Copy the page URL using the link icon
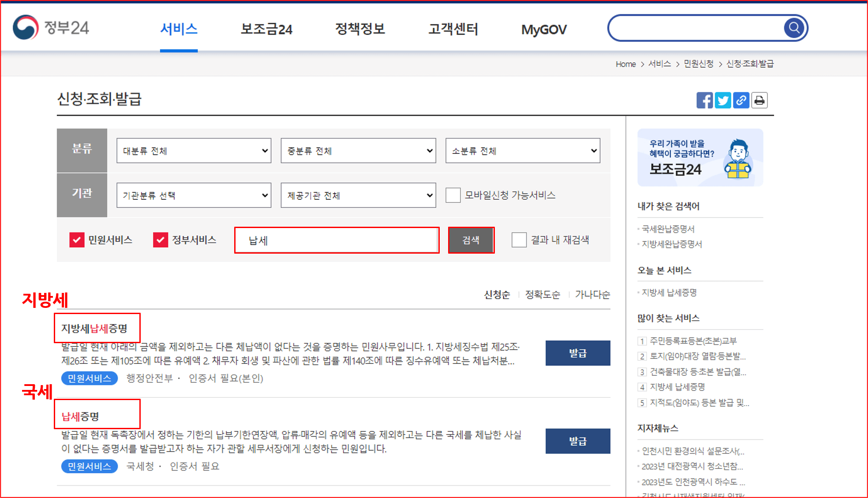 pyautogui.click(x=741, y=100)
